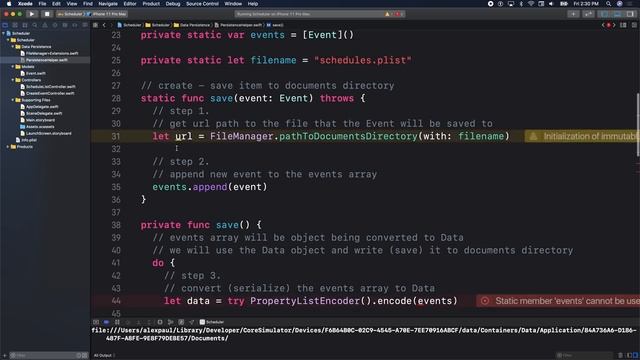Jump to the red issue in jump bar

point(609,25)
